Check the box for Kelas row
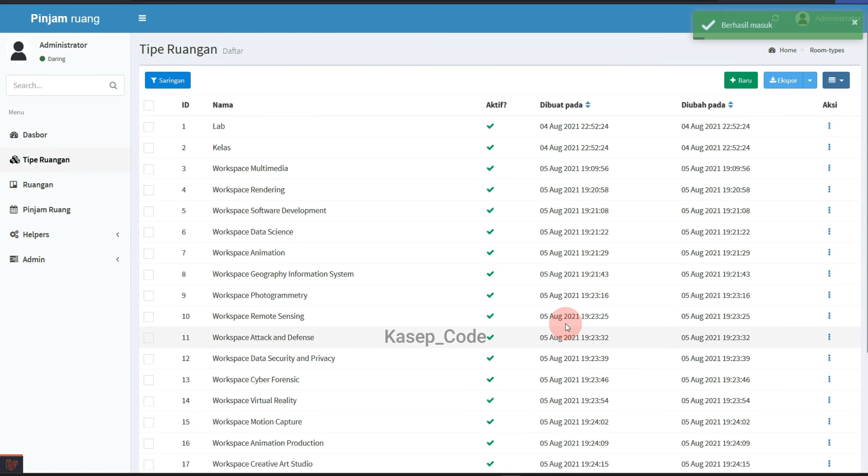868x476 pixels. pos(149,148)
